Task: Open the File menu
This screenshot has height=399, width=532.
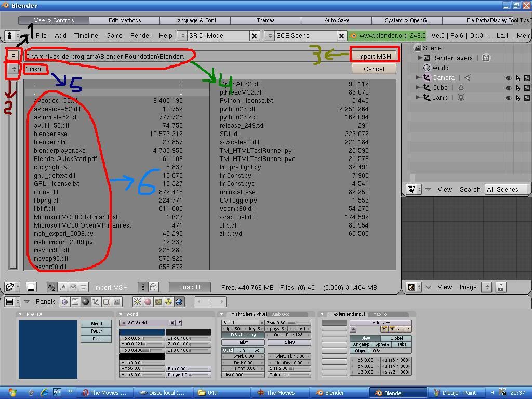Action: [41, 36]
